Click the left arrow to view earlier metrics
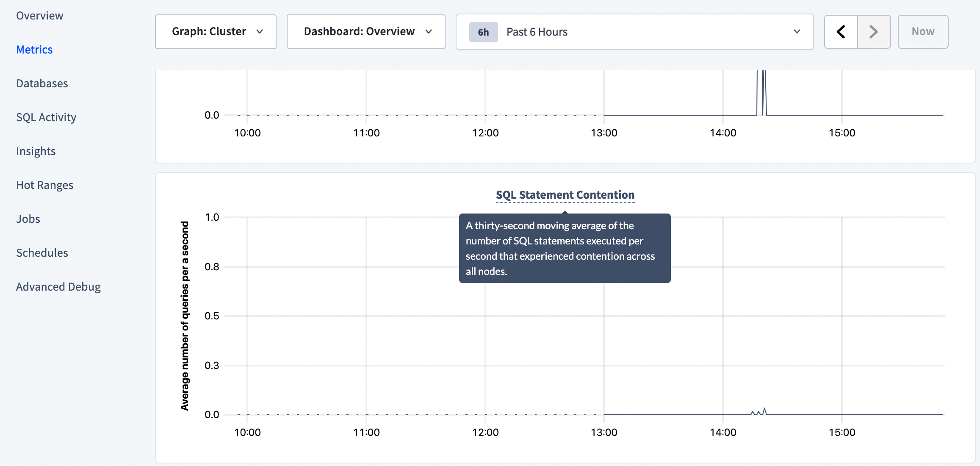Image resolution: width=980 pixels, height=466 pixels. tap(841, 31)
